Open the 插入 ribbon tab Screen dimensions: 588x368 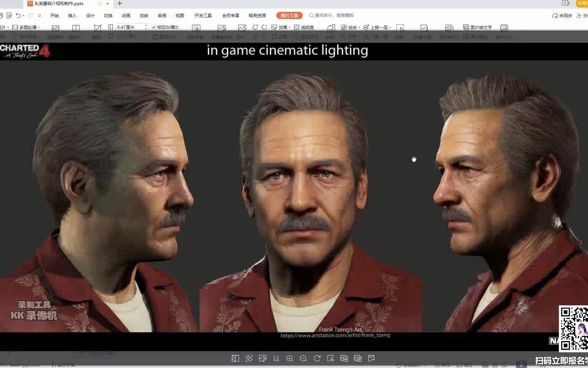[72, 15]
